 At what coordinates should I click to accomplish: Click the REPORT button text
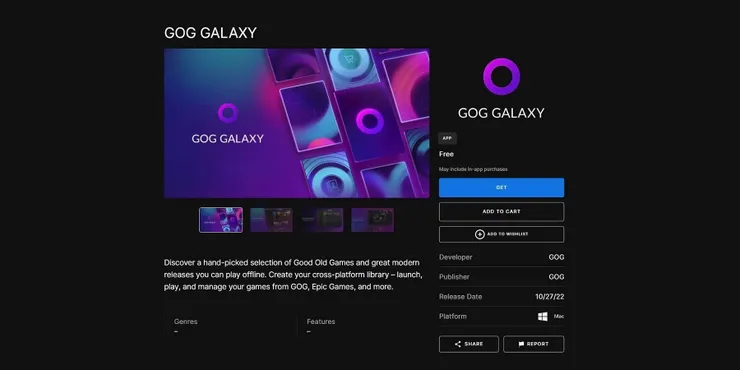(538, 344)
